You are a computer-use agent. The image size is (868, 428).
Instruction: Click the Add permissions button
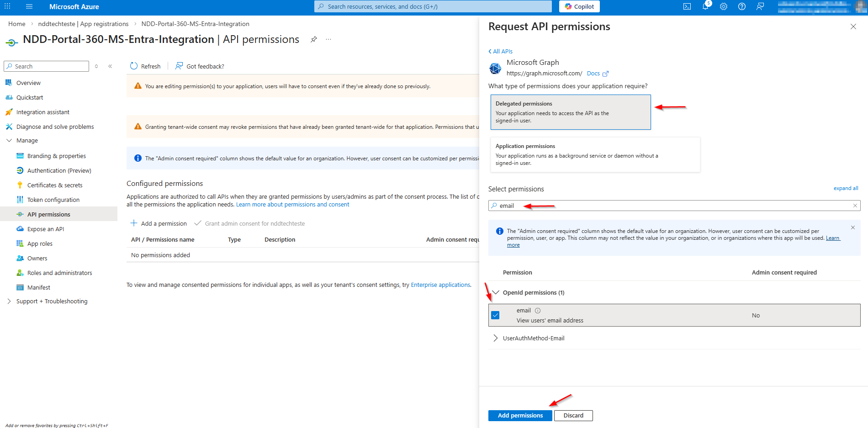[520, 415]
